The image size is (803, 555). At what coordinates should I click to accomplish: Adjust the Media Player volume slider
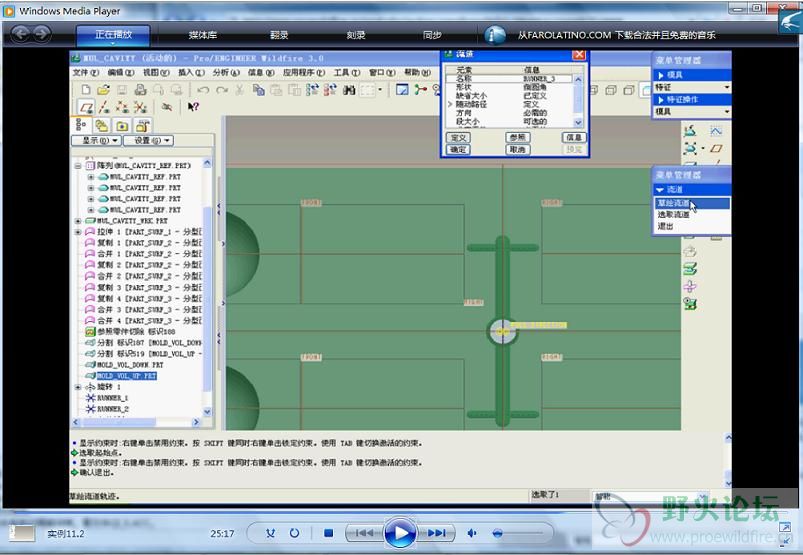(x=517, y=533)
